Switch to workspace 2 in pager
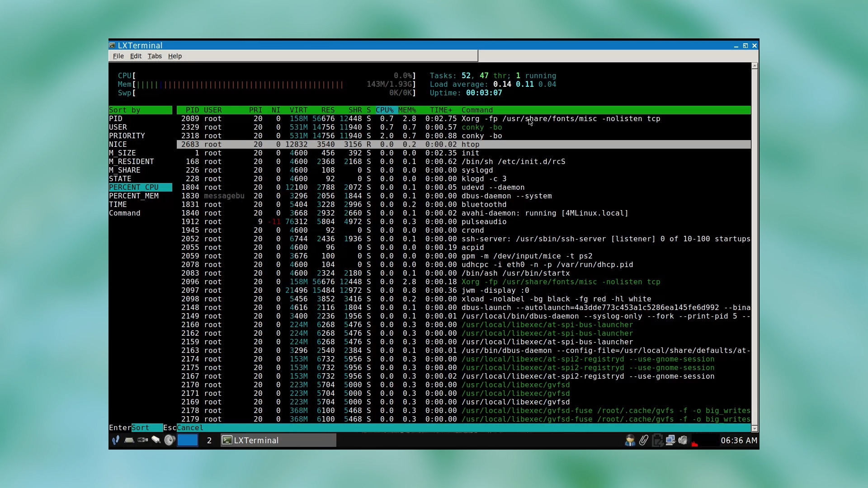 (209, 440)
